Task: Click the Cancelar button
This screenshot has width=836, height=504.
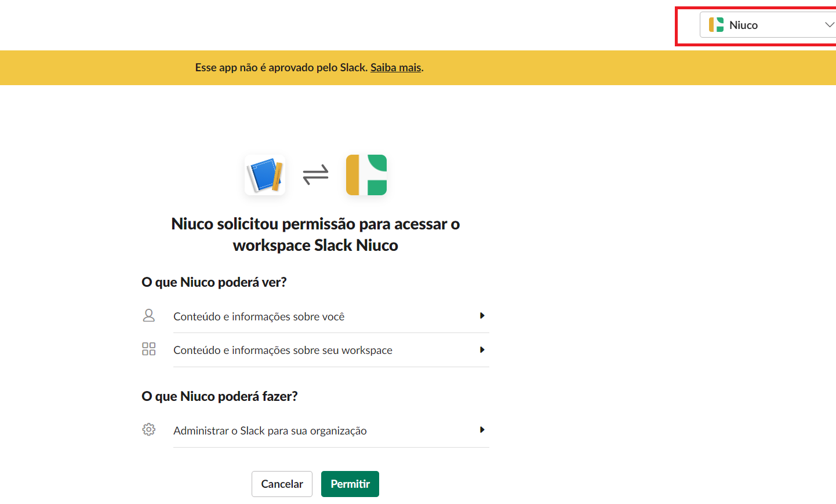Action: pos(282,484)
